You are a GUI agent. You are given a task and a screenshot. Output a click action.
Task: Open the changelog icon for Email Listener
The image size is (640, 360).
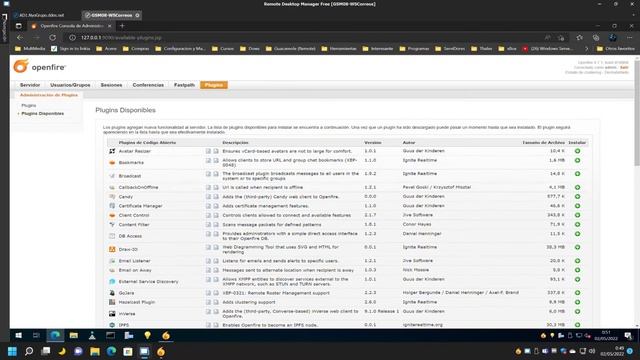(x=216, y=261)
